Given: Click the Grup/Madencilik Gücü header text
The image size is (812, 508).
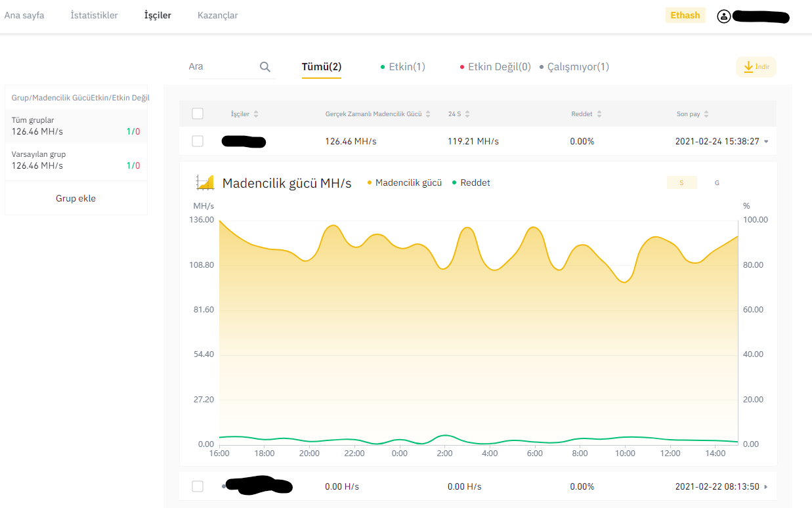Looking at the screenshot, I should point(51,97).
